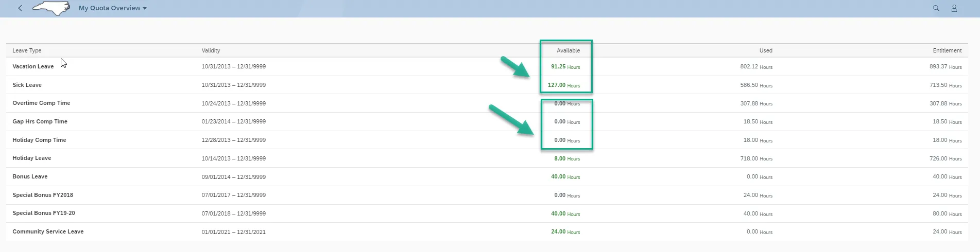This screenshot has height=252, width=980.
Task: Select the Holiday Comp Time row
Action: 39,140
